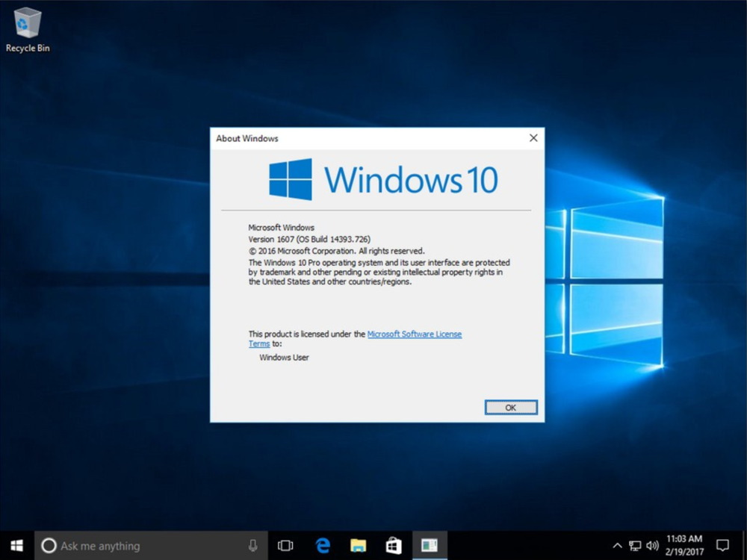747x560 pixels.
Task: Click the Cortana circle icon
Action: 49,546
